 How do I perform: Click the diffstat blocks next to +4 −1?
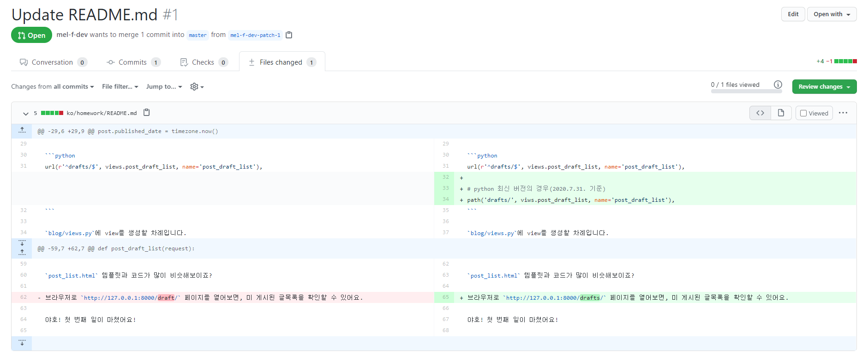(845, 61)
